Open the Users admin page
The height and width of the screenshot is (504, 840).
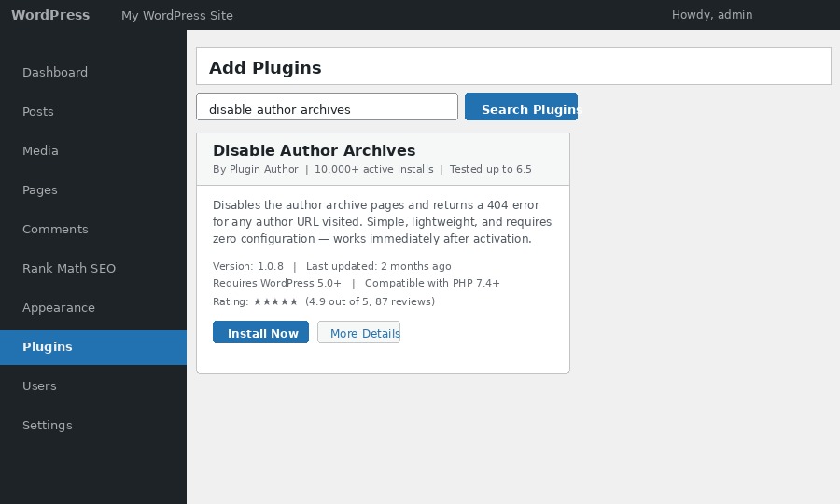point(39,385)
